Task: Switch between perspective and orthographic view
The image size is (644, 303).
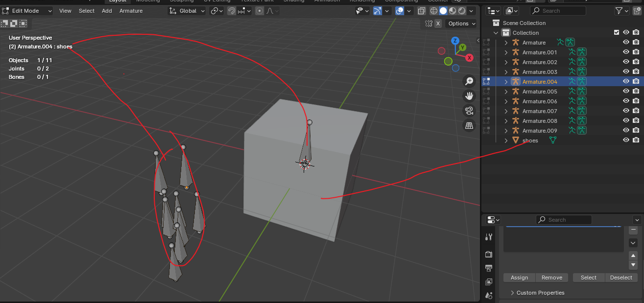Action: (x=469, y=126)
